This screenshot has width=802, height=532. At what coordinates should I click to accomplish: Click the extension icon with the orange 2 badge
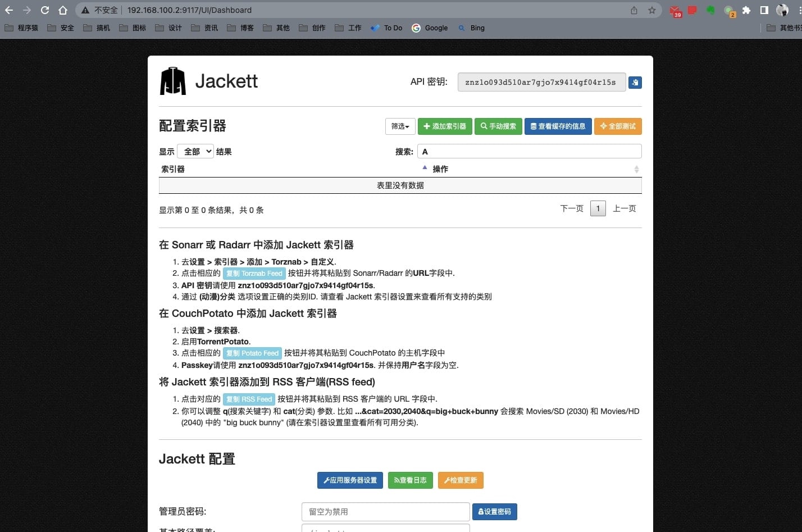tap(729, 11)
